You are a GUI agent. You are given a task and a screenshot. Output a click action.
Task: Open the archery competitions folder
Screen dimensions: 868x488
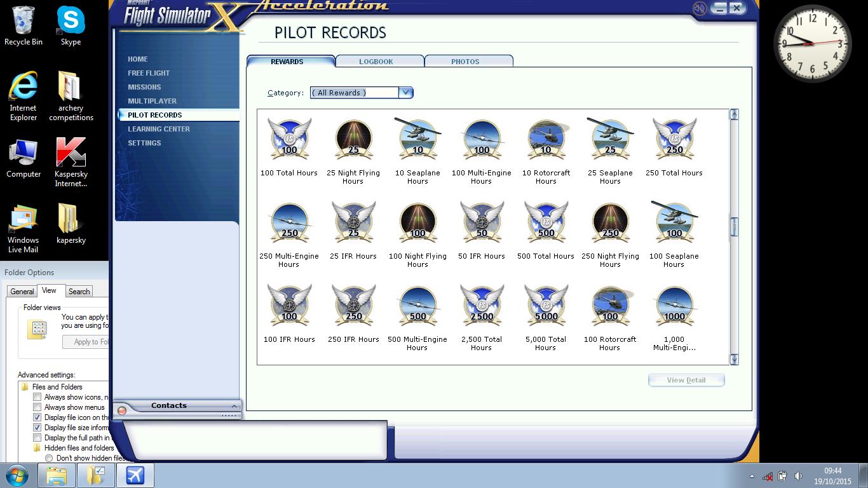pyautogui.click(x=71, y=96)
